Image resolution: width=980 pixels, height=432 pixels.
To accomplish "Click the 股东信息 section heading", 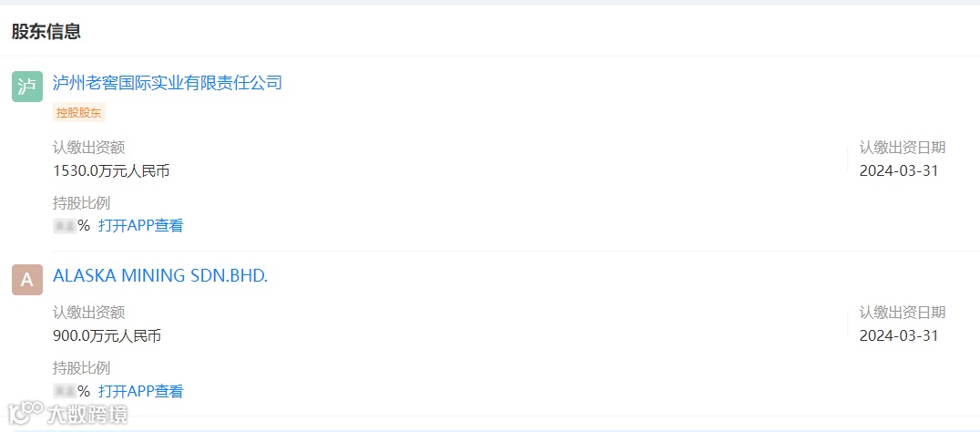I will [46, 32].
